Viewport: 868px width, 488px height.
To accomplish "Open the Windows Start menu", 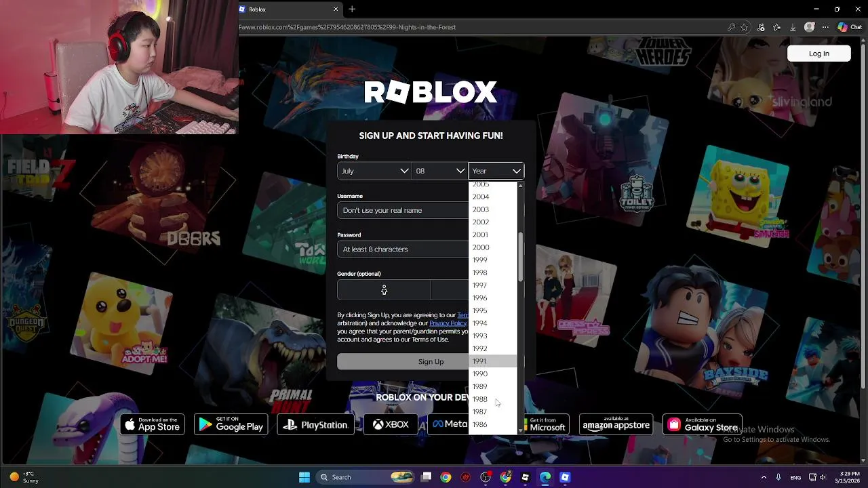I will [x=304, y=477].
